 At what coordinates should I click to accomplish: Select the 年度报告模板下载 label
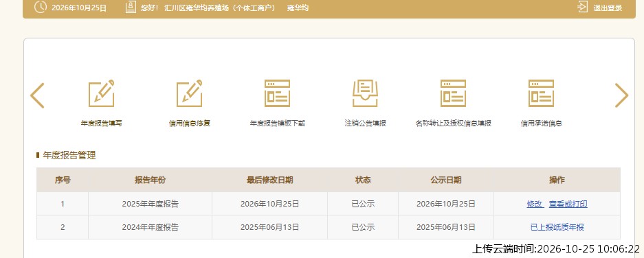[277, 124]
